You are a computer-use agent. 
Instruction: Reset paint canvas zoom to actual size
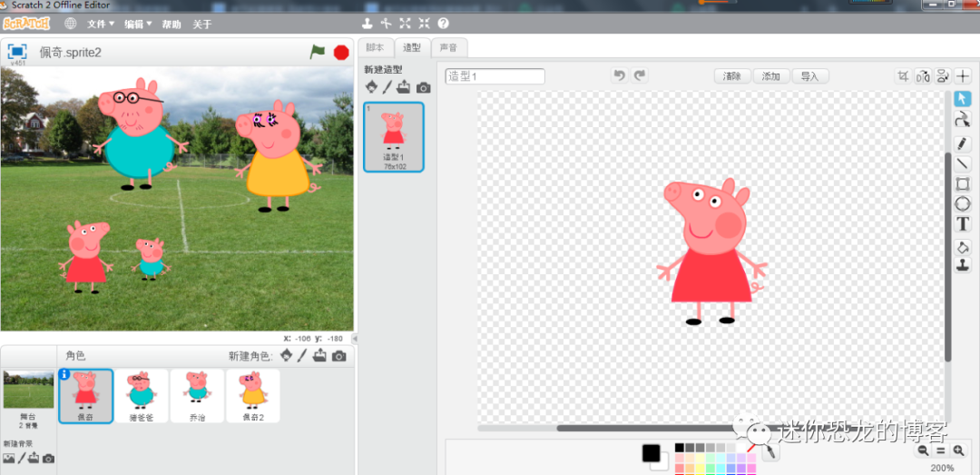coord(941,450)
